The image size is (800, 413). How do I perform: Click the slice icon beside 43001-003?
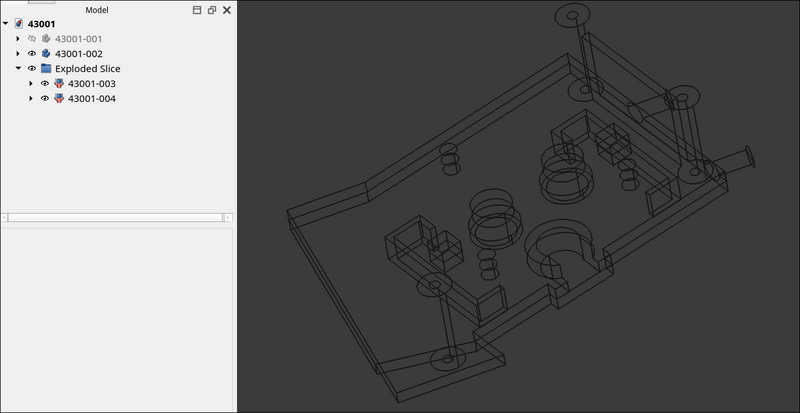(x=59, y=84)
